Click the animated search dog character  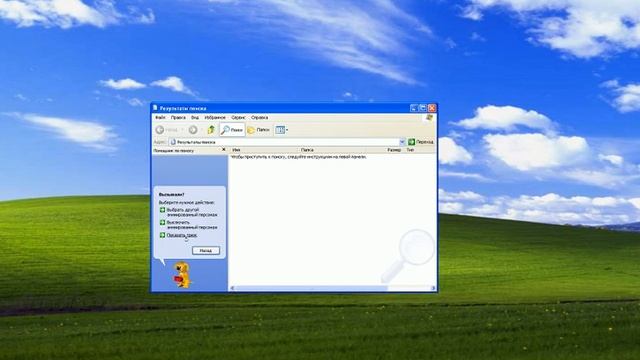(x=182, y=275)
